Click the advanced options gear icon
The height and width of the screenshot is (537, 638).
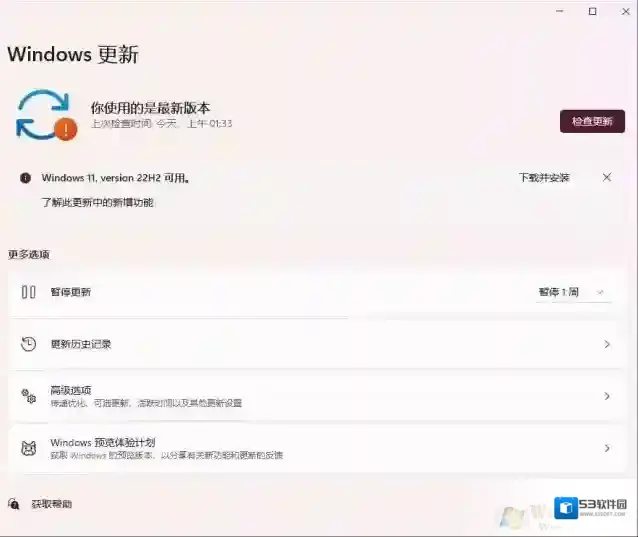(x=29, y=396)
